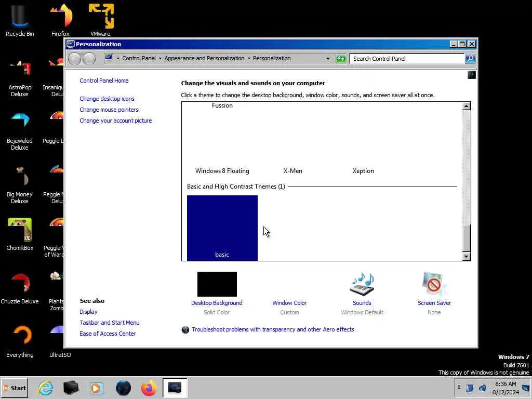Open Change desktop icons link
The image size is (532, 399).
coord(107,99)
